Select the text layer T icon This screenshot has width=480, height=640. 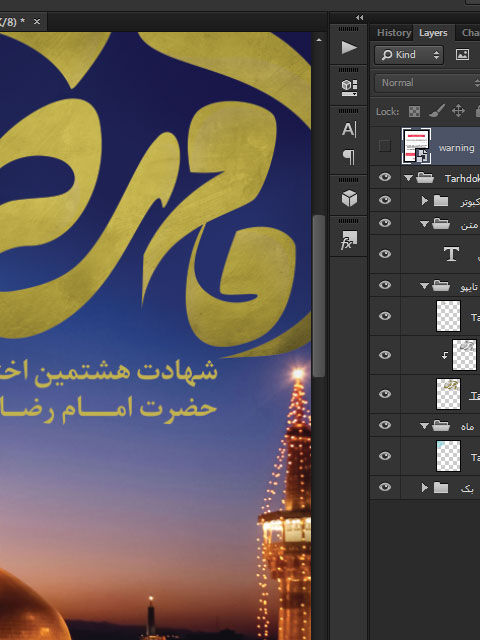coord(451,254)
